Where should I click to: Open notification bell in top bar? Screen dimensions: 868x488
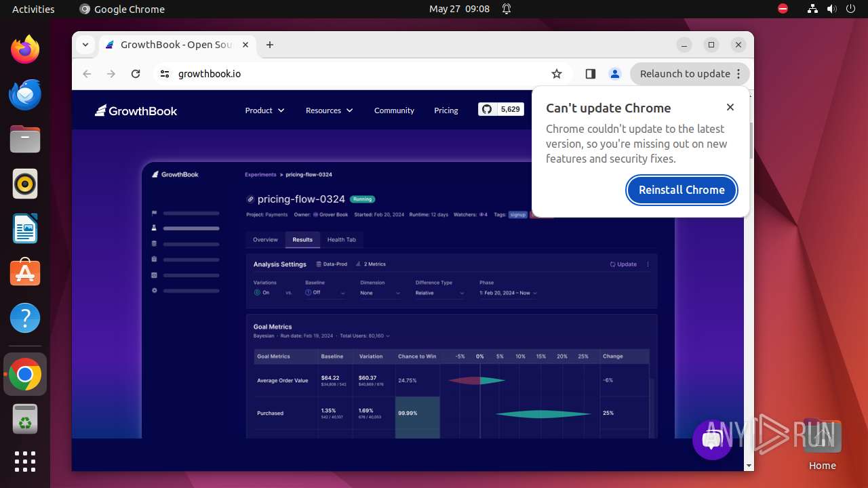(506, 9)
